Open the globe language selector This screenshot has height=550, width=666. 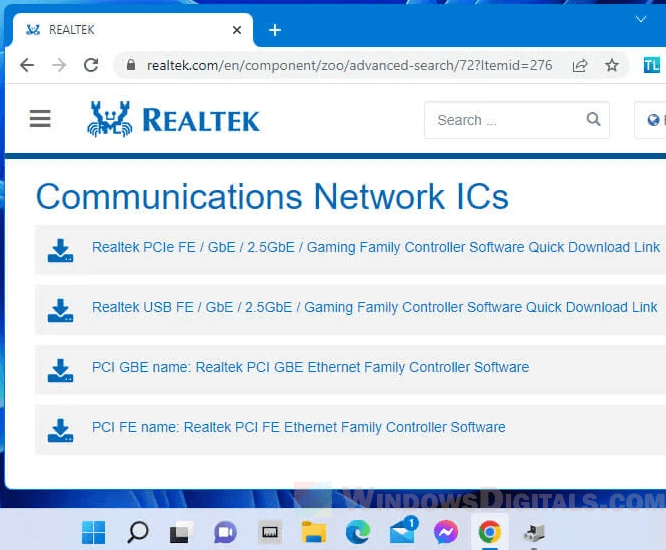pyautogui.click(x=654, y=120)
